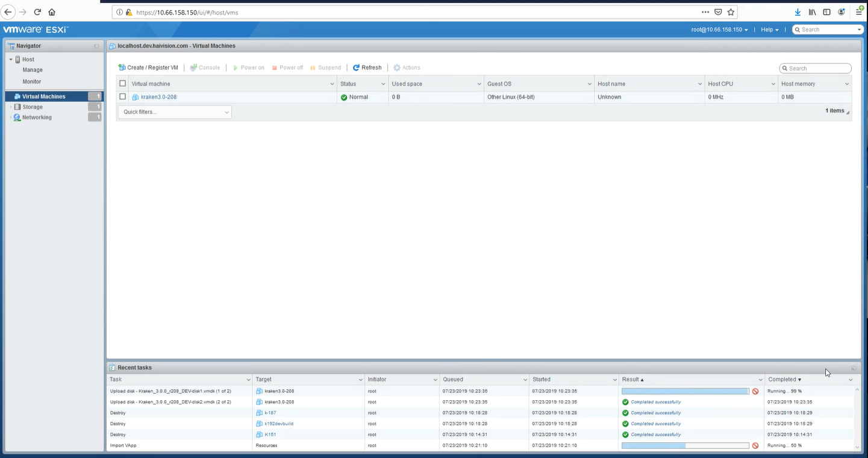Minimize the Navigator panel with its icon
The height and width of the screenshot is (458, 868).
click(x=96, y=46)
